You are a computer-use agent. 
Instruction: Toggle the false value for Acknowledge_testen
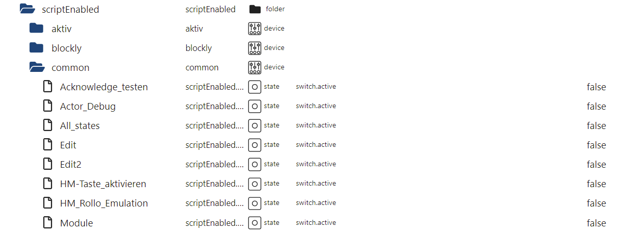tap(596, 87)
